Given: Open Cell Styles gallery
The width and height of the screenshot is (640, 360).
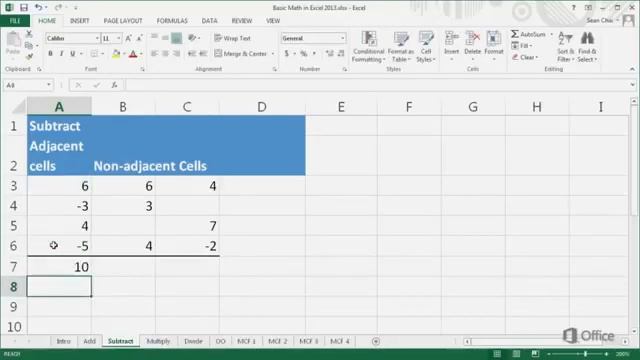Looking at the screenshot, I should (426, 47).
